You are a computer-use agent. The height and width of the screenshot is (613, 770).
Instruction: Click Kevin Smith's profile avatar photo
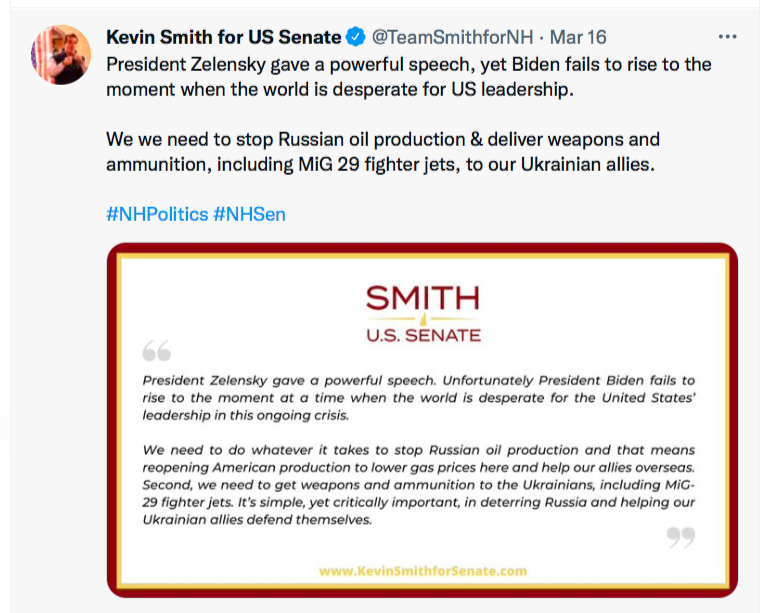point(62,53)
